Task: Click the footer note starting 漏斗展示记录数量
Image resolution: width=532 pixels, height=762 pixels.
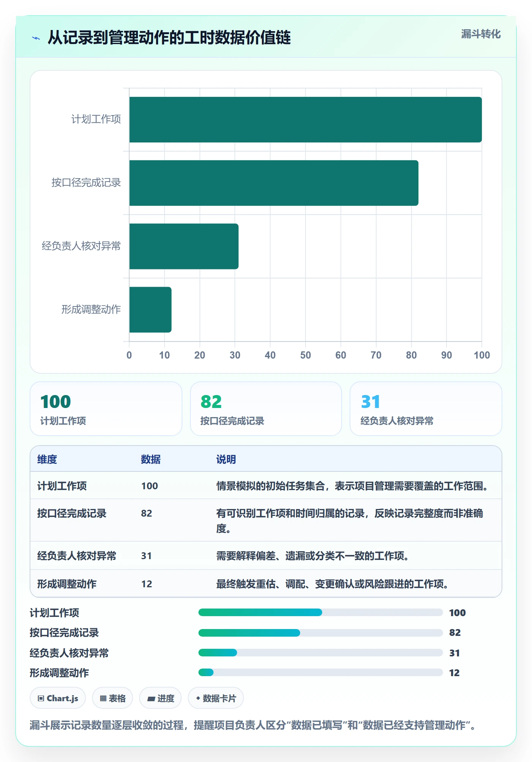Action: point(253,725)
